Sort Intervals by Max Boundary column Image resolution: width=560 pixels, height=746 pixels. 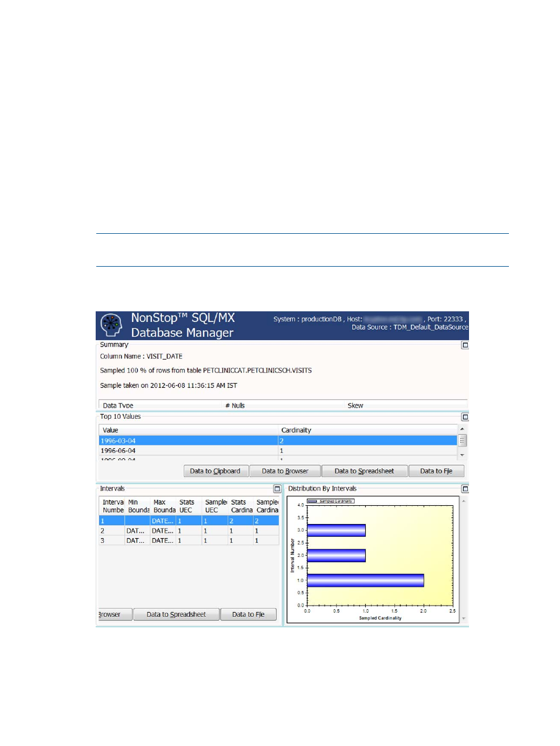coord(164,506)
